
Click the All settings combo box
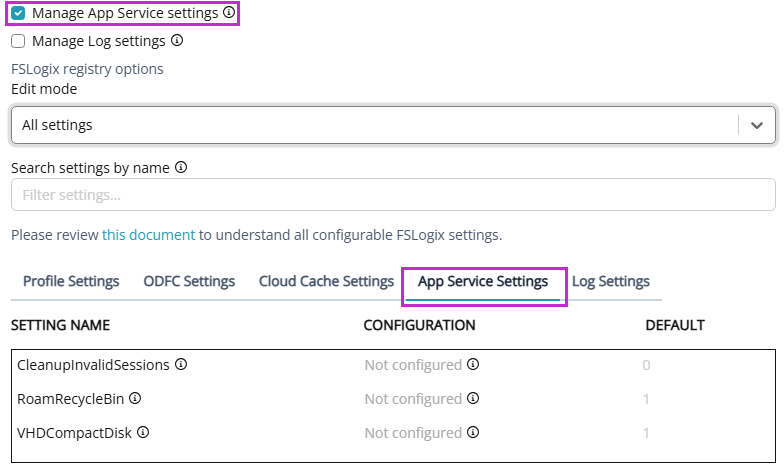pyautogui.click(x=370, y=125)
